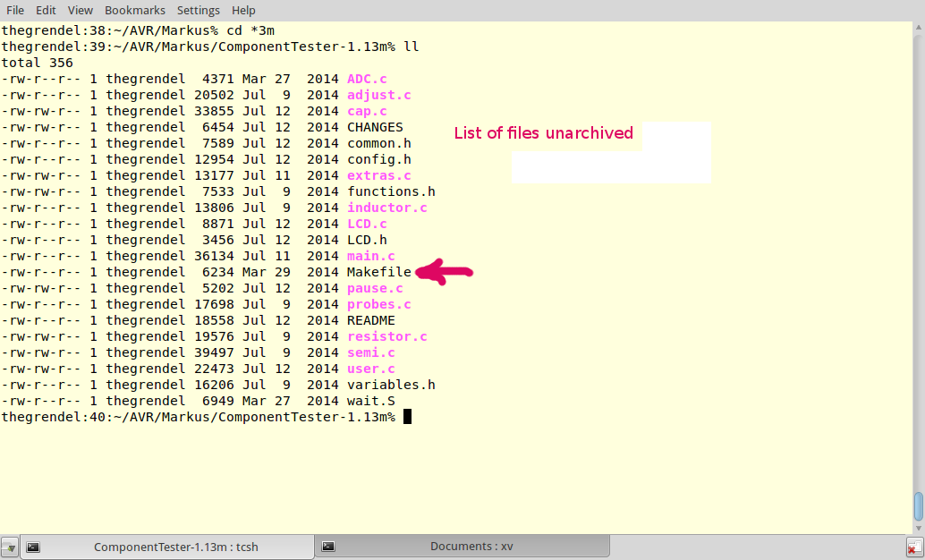Open the Bookmarks menu
925x560 pixels.
pos(134,10)
